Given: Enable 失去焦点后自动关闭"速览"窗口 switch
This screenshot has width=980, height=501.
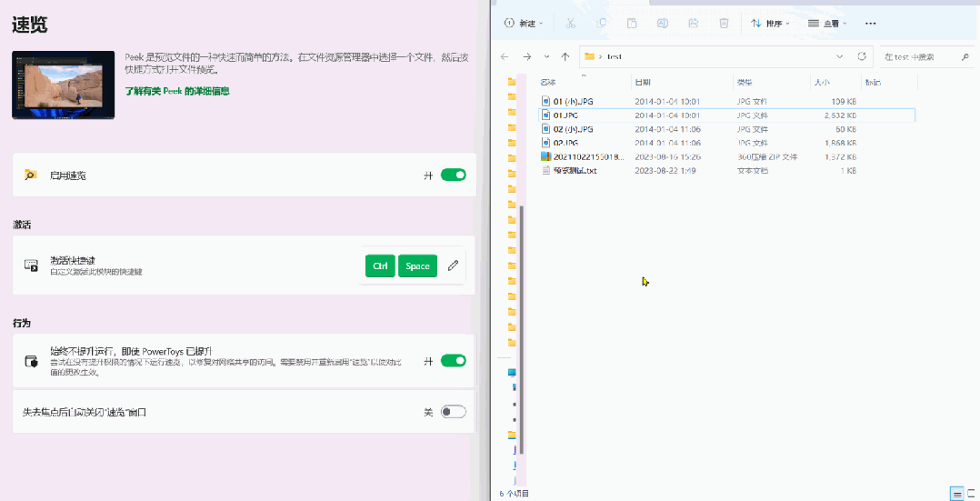Looking at the screenshot, I should (x=453, y=412).
